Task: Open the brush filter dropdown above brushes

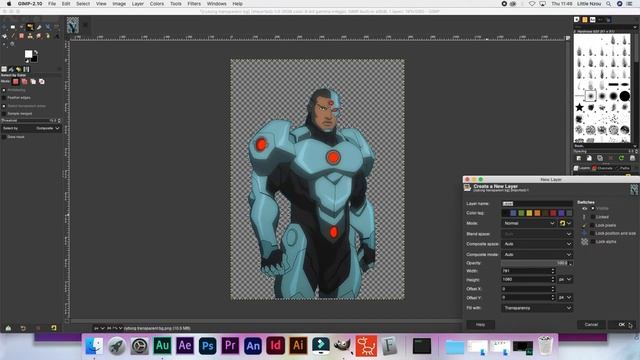Action: pyautogui.click(x=605, y=27)
